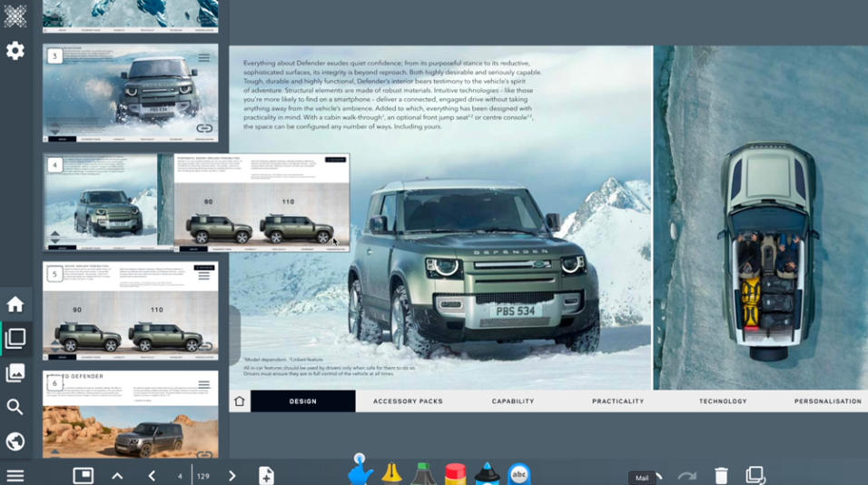Click the total pages value 129
The image size is (868, 485).
pyautogui.click(x=203, y=476)
